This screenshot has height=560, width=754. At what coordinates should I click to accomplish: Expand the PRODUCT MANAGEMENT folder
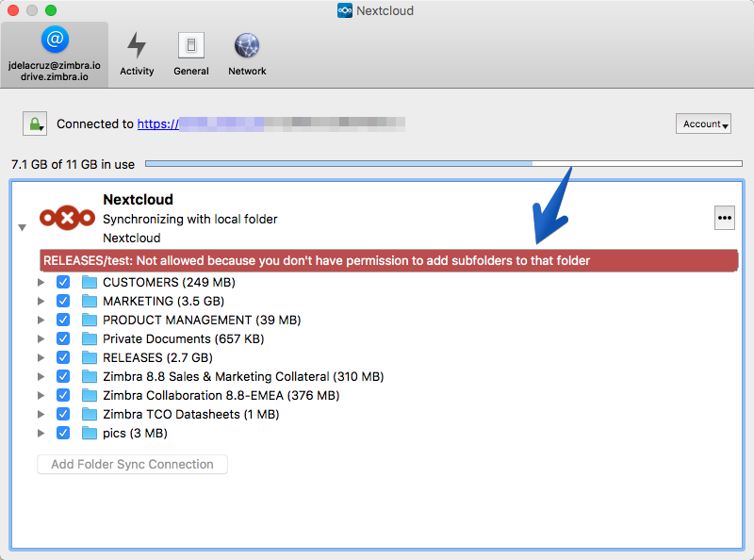point(41,320)
